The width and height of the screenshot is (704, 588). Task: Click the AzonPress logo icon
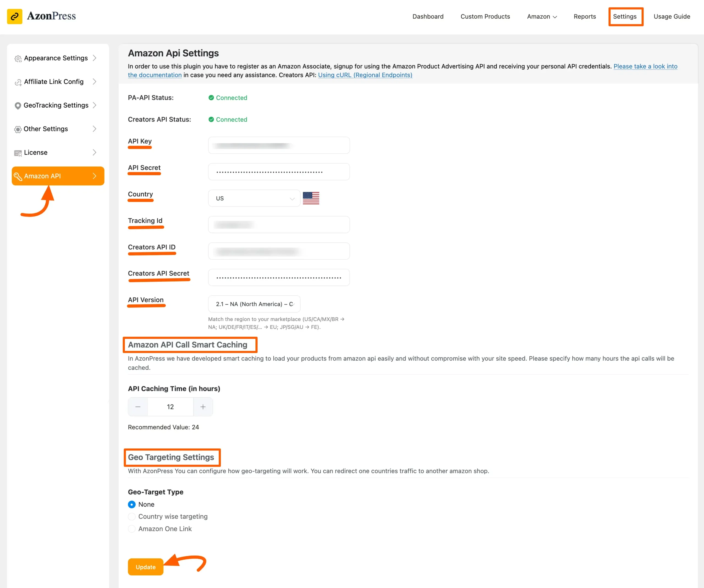14,16
